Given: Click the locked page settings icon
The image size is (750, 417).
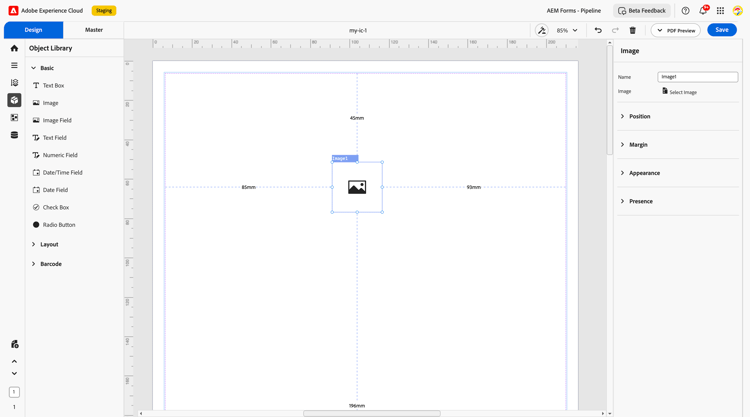Looking at the screenshot, I should coord(14,344).
